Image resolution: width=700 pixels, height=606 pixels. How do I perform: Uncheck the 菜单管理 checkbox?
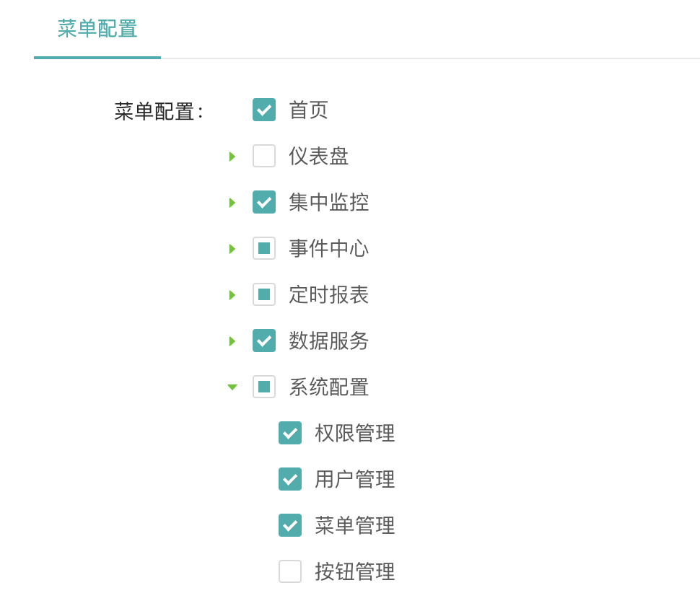pyautogui.click(x=290, y=525)
